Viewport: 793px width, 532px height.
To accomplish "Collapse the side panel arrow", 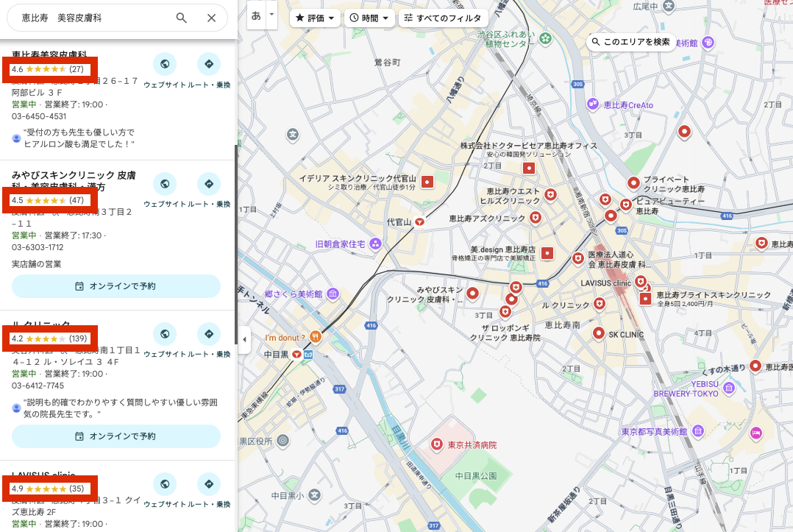I will point(245,339).
